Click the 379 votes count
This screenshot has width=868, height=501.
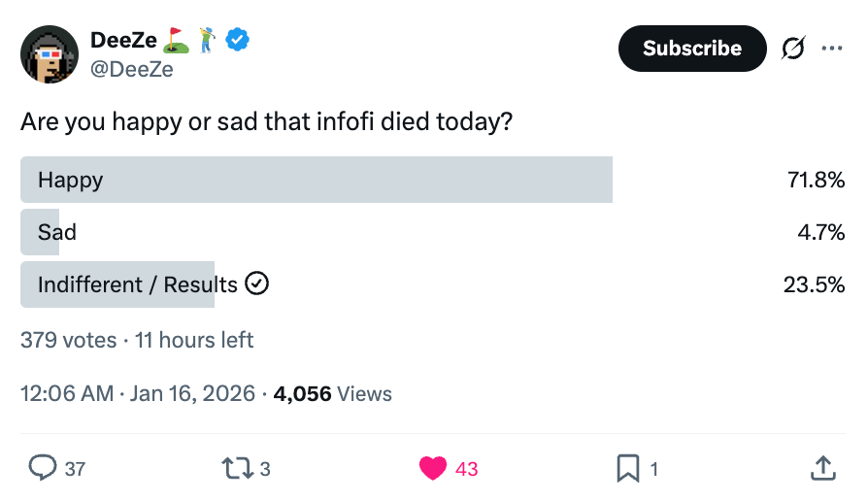pos(68,340)
